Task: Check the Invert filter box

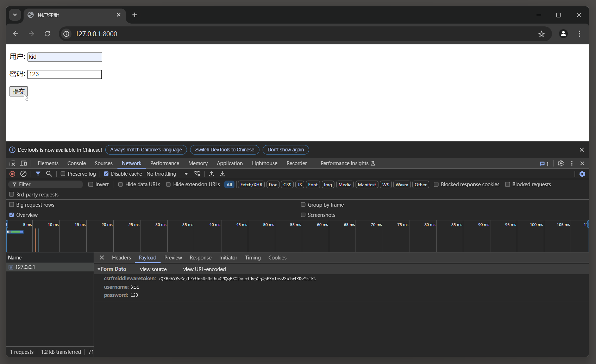Action: tap(91, 184)
